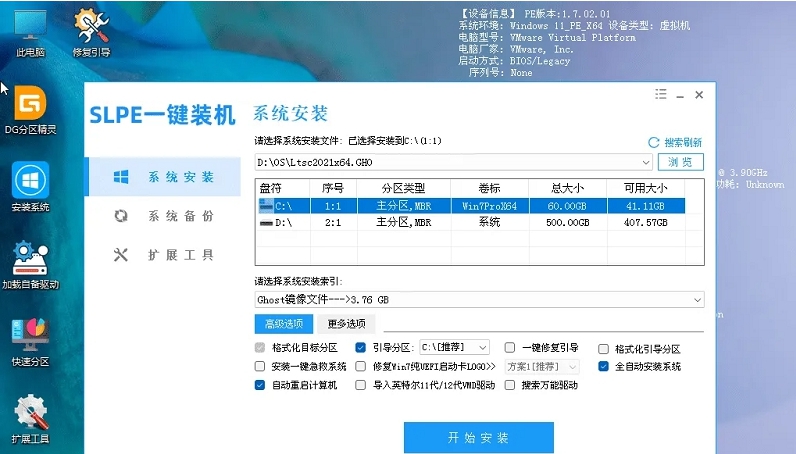Switch to the 扩展工具 sidebar section
The width and height of the screenshot is (796, 454).
(x=162, y=254)
